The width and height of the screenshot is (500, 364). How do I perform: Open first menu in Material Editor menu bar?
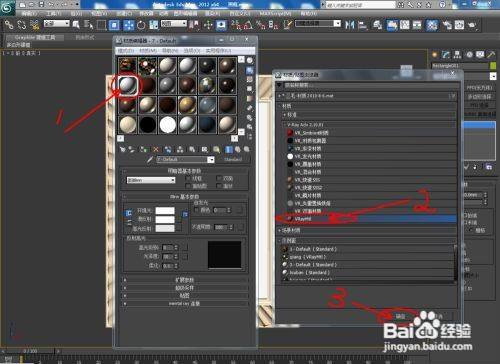pos(126,50)
